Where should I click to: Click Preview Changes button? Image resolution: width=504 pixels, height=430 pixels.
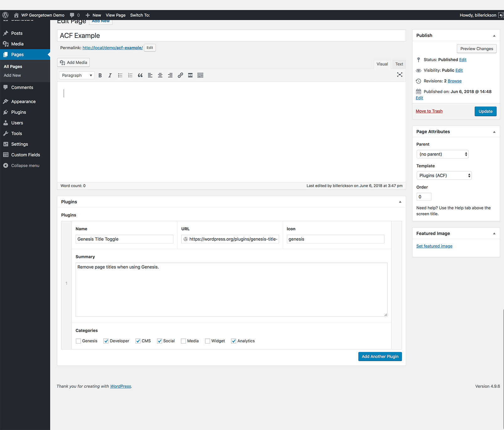click(x=476, y=49)
